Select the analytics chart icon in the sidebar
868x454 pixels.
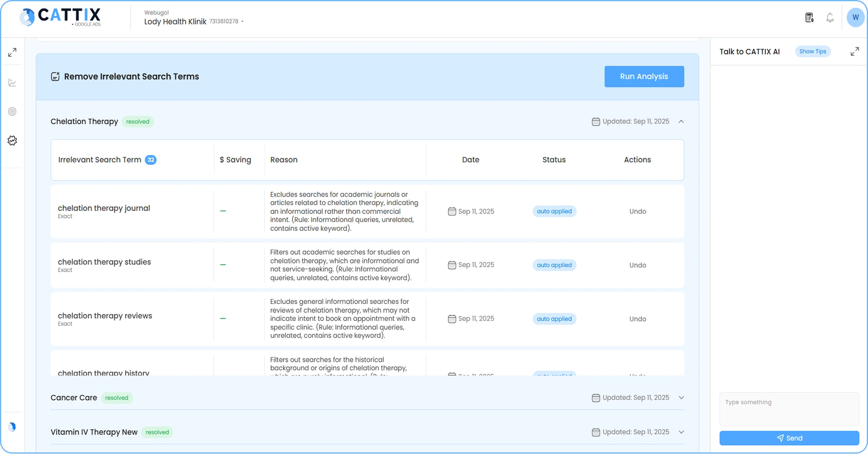12,82
